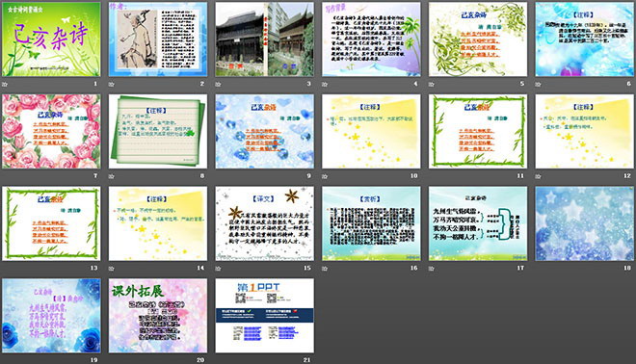636x364 pixels.
Task: Select slide 18 blue stars blank thumbnail
Action: pos(585,223)
